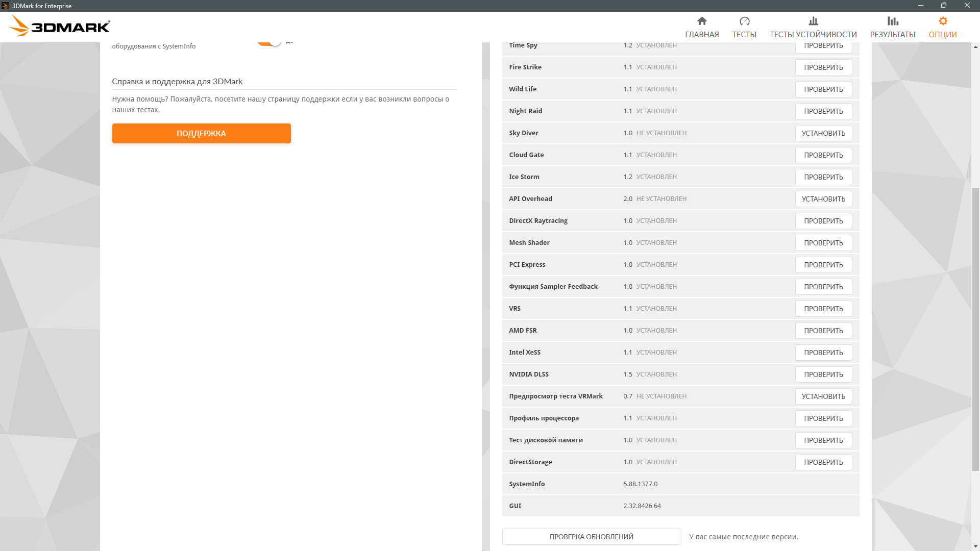Go to ТЕСТЫ УСТОЙЧИВОСТИ tab
The width and height of the screenshot is (980, 551).
click(813, 34)
